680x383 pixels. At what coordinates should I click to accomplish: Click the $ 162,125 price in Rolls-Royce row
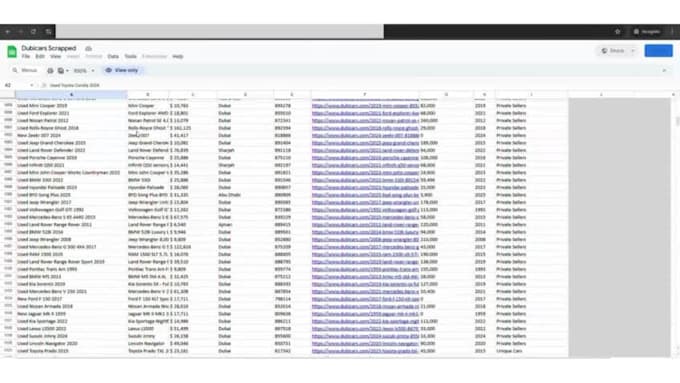tap(193, 128)
